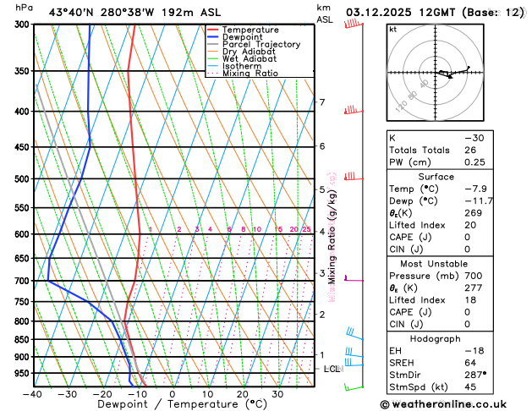Viewport: 532px width, 411px height.
Task: Click the wind barb at 500 hPa
Action: pos(354,177)
